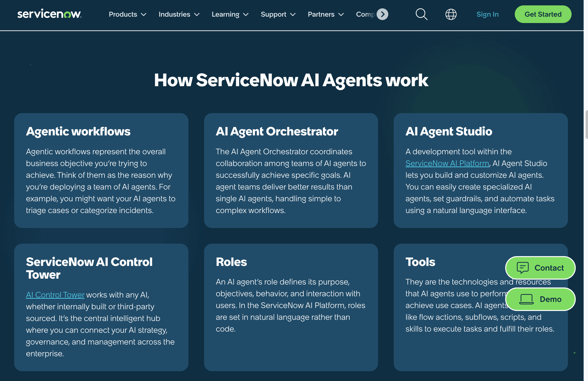Open the Partners menu
The height and width of the screenshot is (381, 588).
[321, 14]
